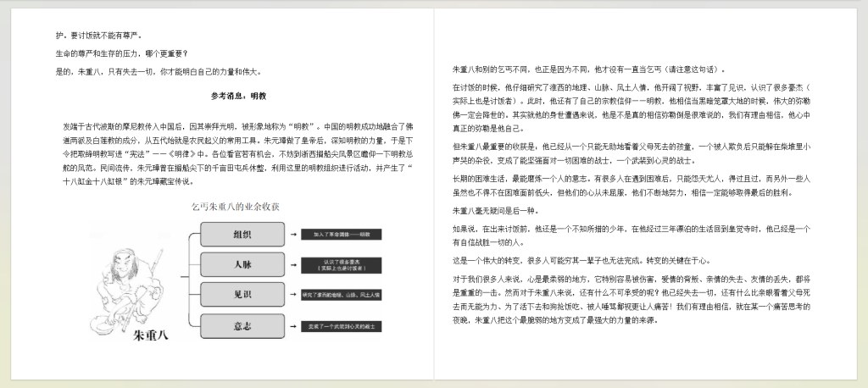
Task: Click the 见识 diagram box
Action: point(242,294)
